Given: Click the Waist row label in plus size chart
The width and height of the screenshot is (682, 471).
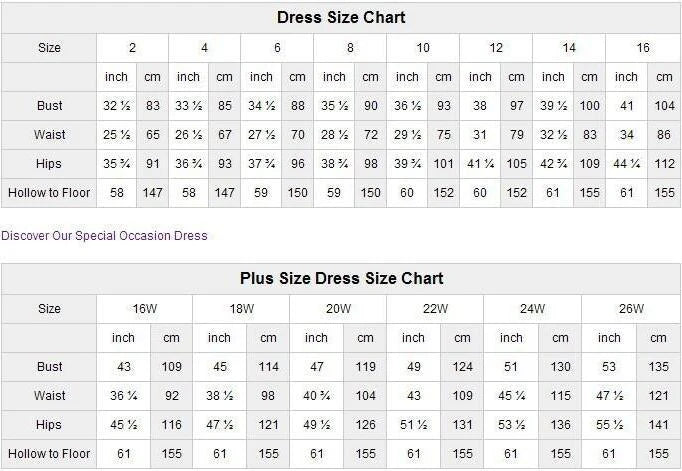Looking at the screenshot, I should 49,396.
